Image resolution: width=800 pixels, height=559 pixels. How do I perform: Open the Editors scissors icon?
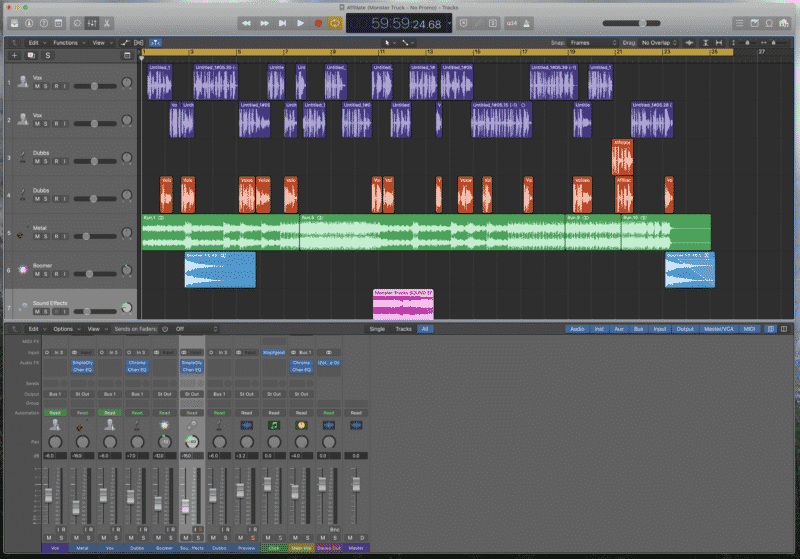(107, 23)
